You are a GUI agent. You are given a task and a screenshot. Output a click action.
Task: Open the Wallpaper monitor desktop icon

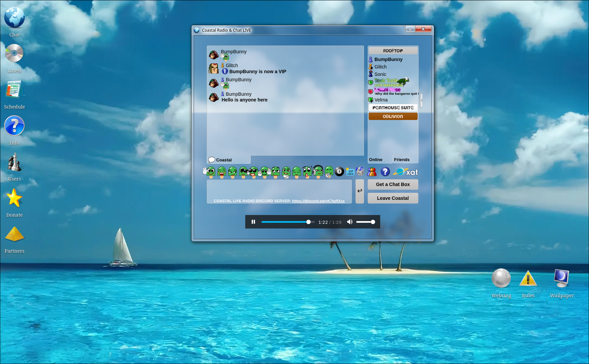tap(561, 278)
